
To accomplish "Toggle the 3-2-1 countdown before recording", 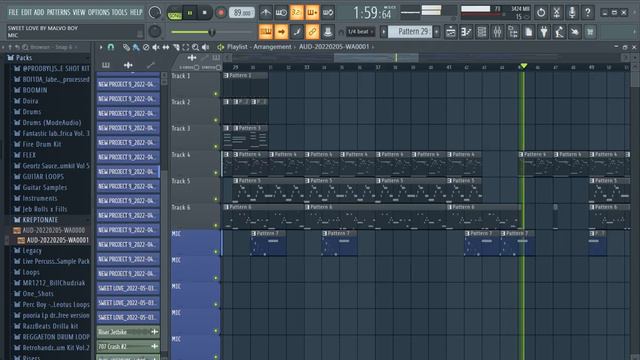I will point(297,13).
